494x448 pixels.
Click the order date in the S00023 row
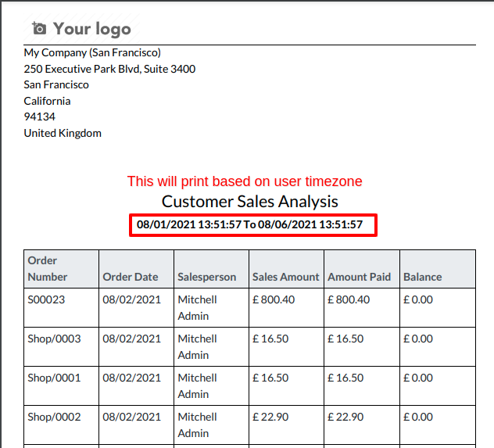pos(131,299)
